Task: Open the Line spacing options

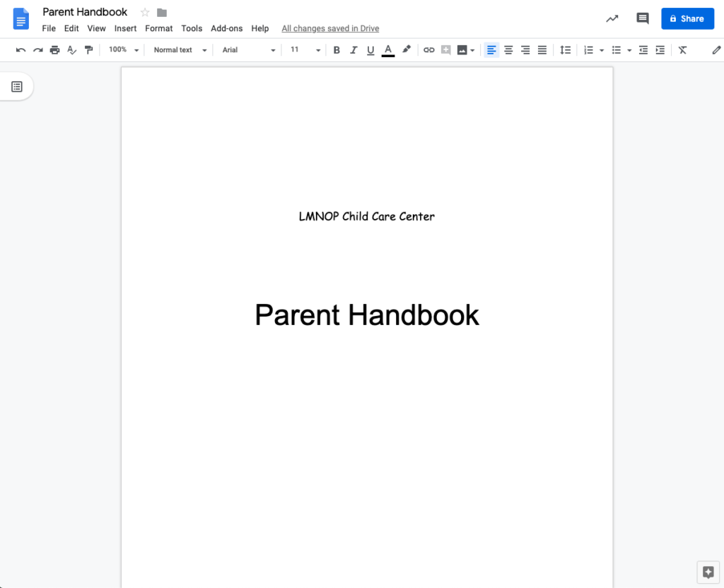Action: click(565, 50)
